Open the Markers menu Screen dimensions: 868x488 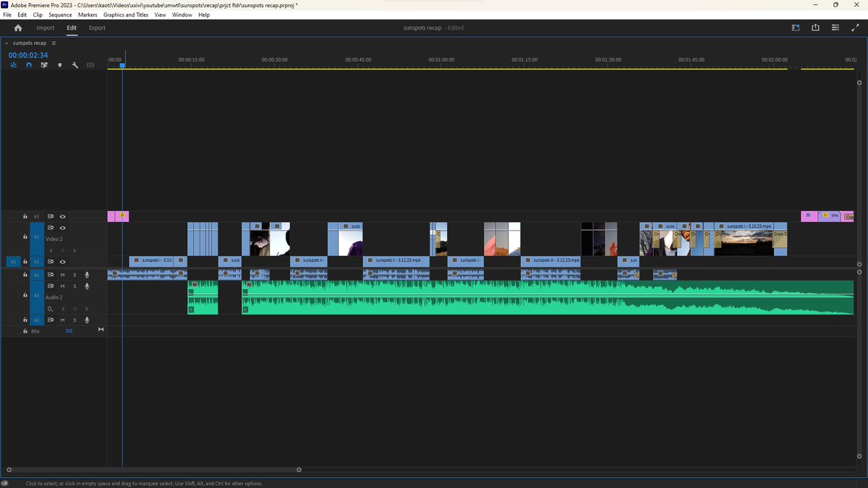click(x=88, y=14)
